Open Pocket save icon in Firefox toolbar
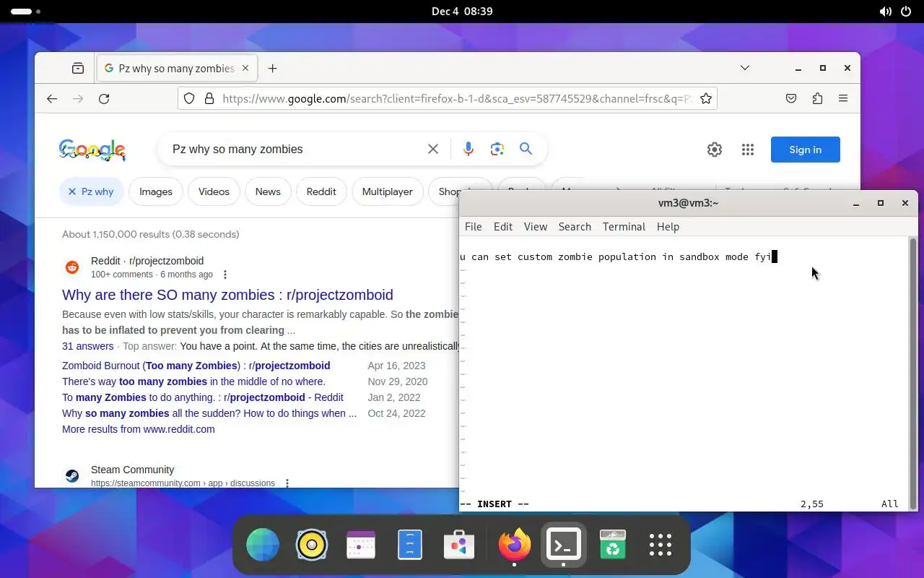 pos(791,99)
